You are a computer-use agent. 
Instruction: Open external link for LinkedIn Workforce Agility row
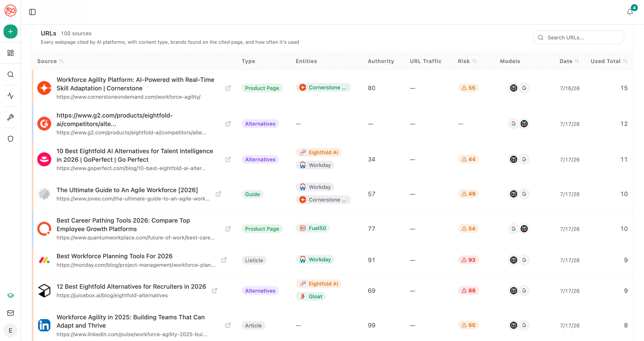[x=228, y=325]
